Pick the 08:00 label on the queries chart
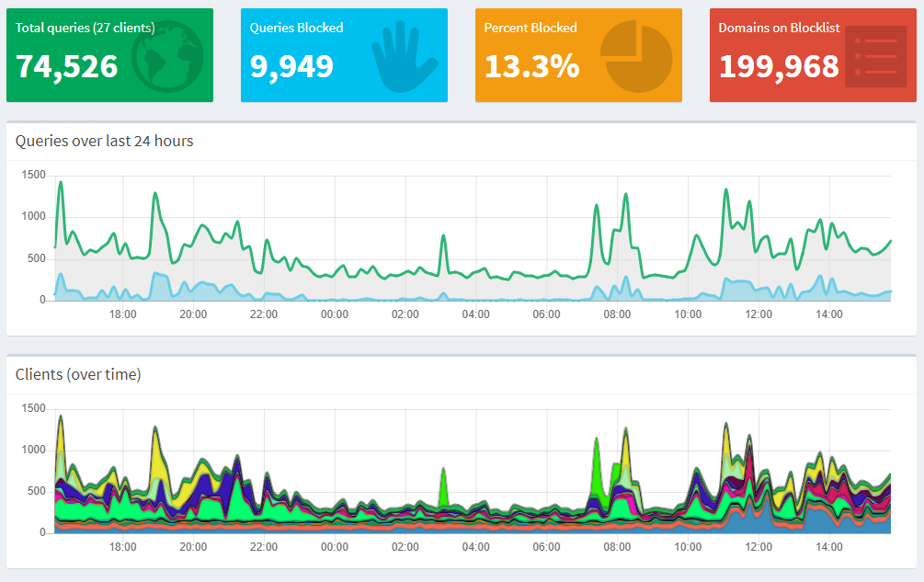Viewport: 924px width, 582px height. (x=617, y=314)
